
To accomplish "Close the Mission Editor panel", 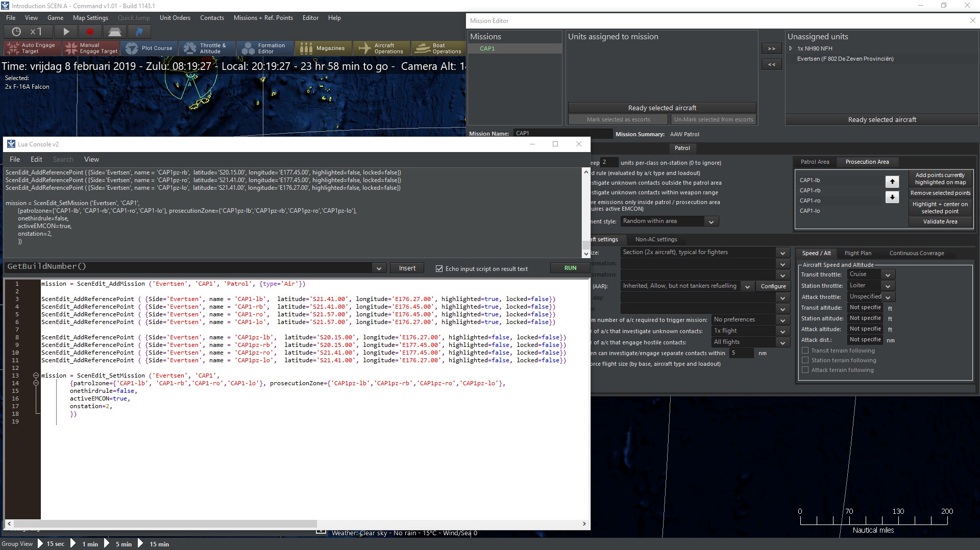I will click(x=972, y=20).
